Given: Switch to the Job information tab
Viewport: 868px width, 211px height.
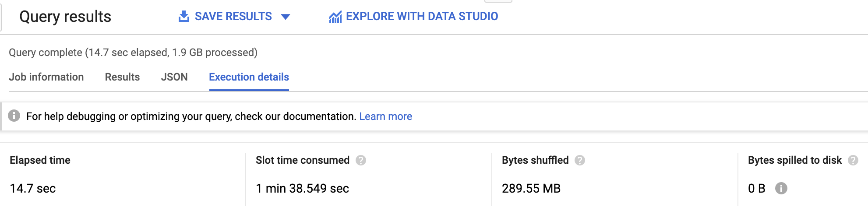Looking at the screenshot, I should [46, 77].
